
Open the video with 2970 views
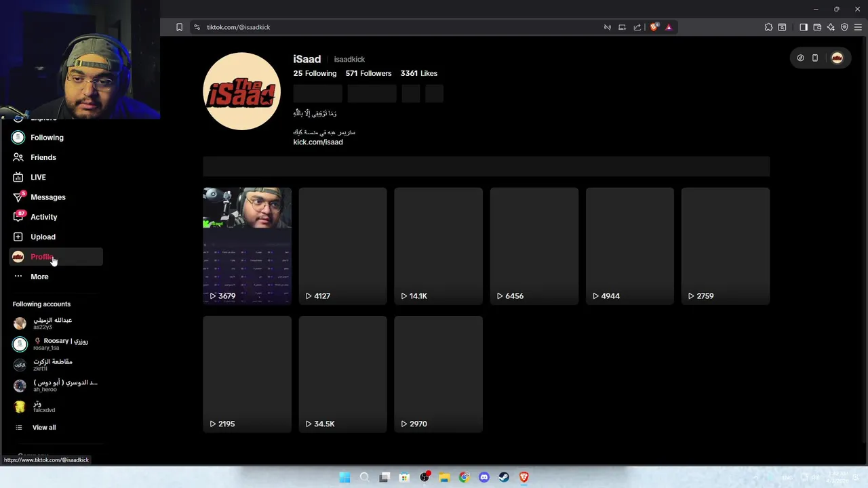click(438, 373)
